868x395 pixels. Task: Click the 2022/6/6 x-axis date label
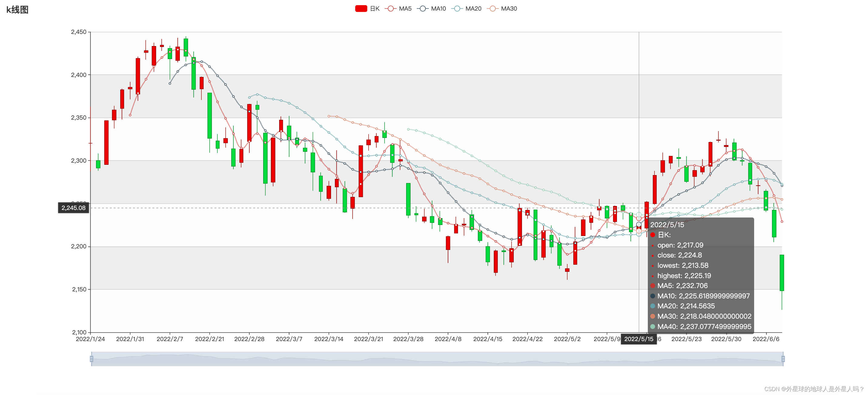coord(766,339)
